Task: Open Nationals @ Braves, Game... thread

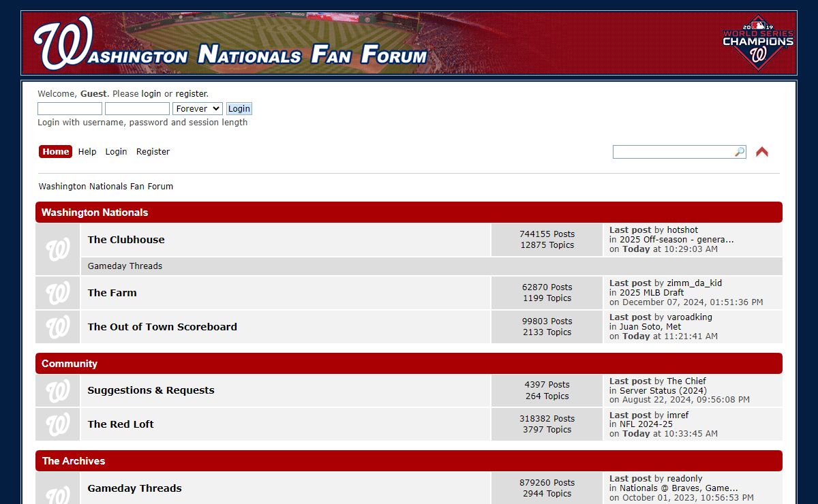Action: pos(679,488)
